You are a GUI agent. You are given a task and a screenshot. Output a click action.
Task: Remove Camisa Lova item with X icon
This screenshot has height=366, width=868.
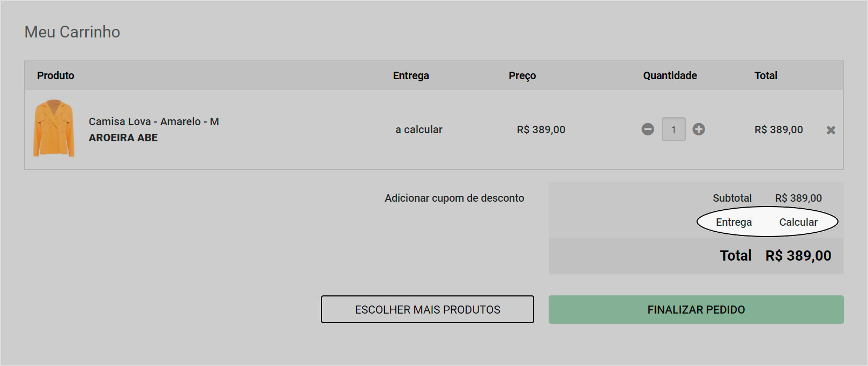pyautogui.click(x=831, y=130)
